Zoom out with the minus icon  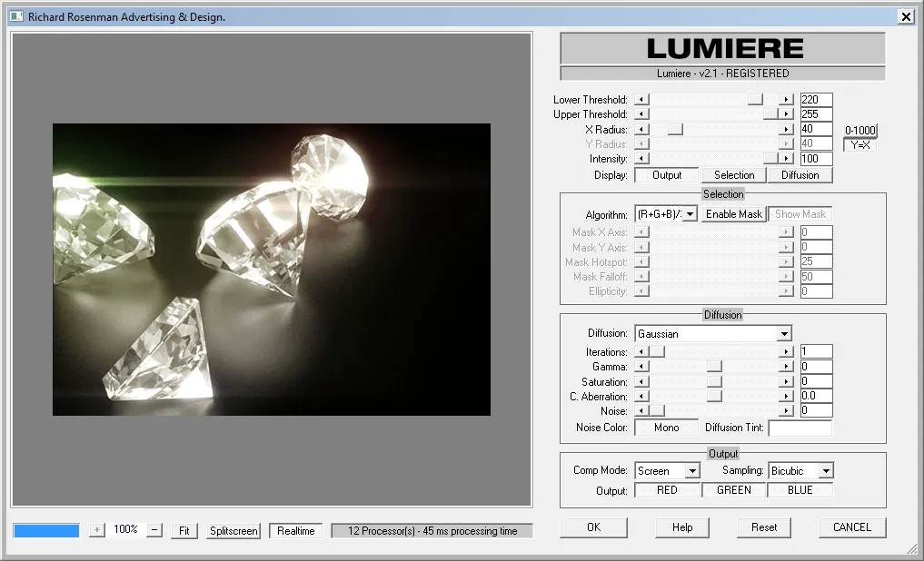155,530
